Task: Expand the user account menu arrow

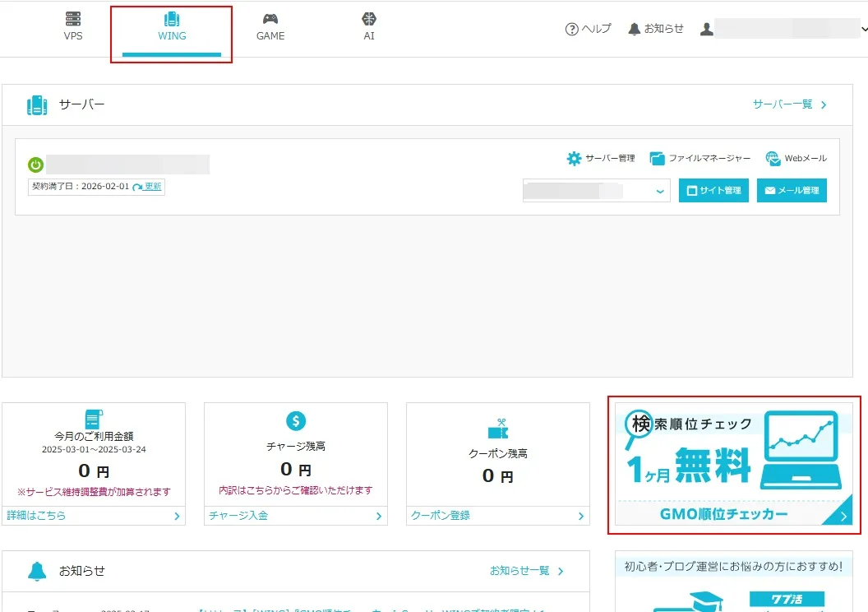Action: 864,29
